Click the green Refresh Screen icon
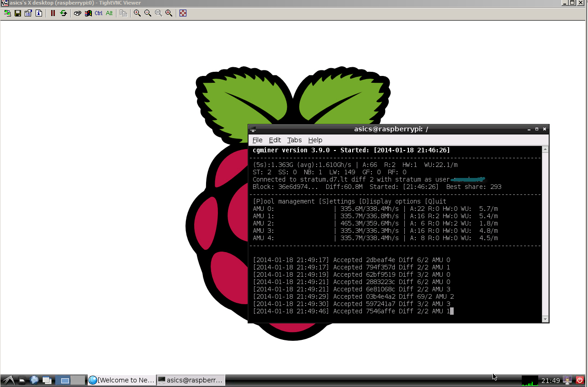588x387 pixels. (64, 13)
